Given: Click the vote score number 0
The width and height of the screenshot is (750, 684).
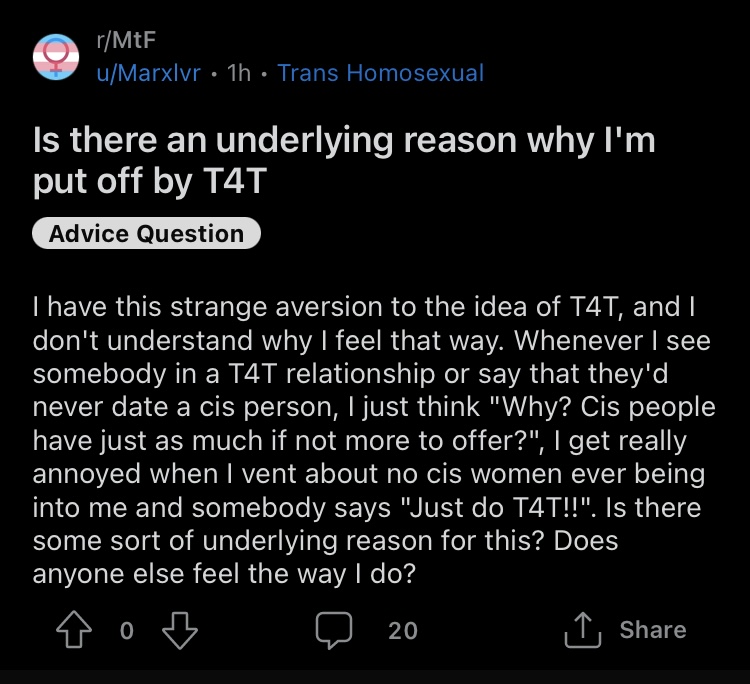Looking at the screenshot, I should coord(127,630).
